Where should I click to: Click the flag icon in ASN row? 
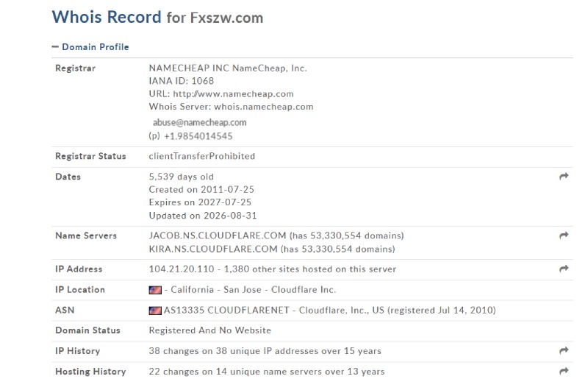point(155,311)
